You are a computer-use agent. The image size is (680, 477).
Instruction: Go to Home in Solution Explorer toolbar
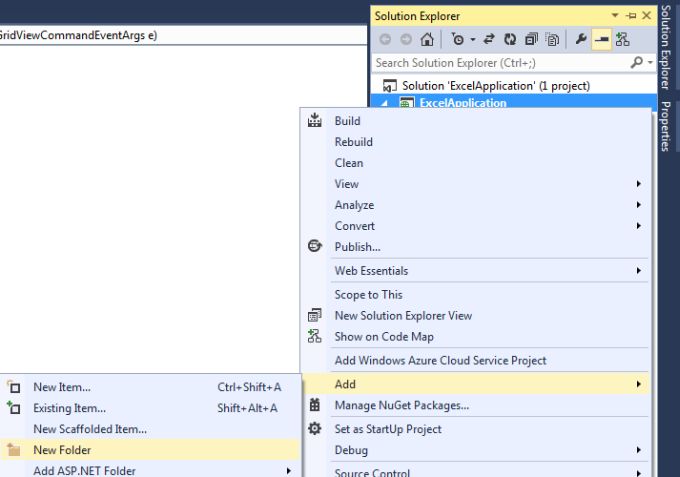[427, 39]
